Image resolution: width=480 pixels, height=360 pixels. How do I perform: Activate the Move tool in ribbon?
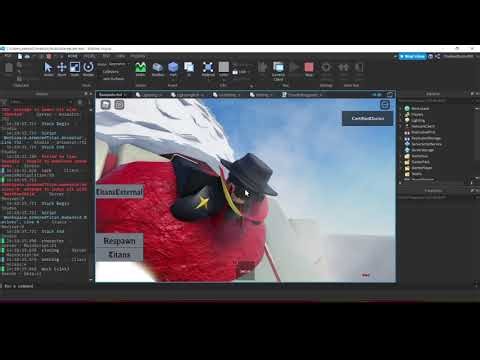click(62, 68)
